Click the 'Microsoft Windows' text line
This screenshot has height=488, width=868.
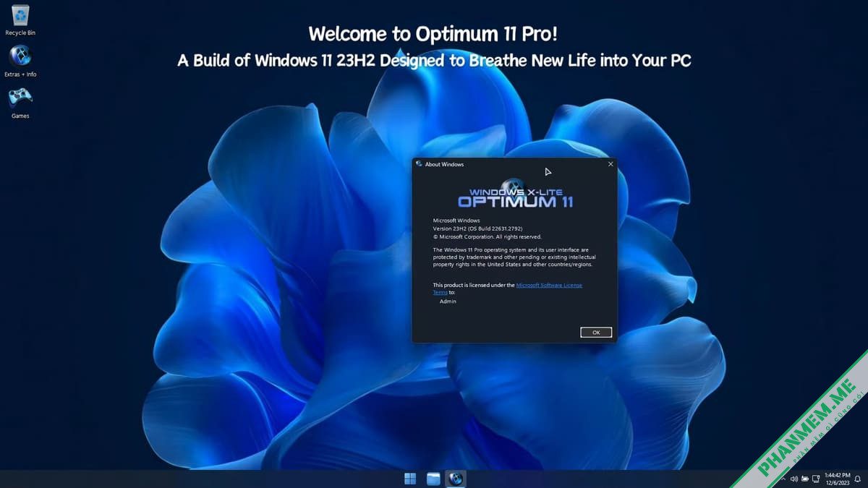[456, 221]
